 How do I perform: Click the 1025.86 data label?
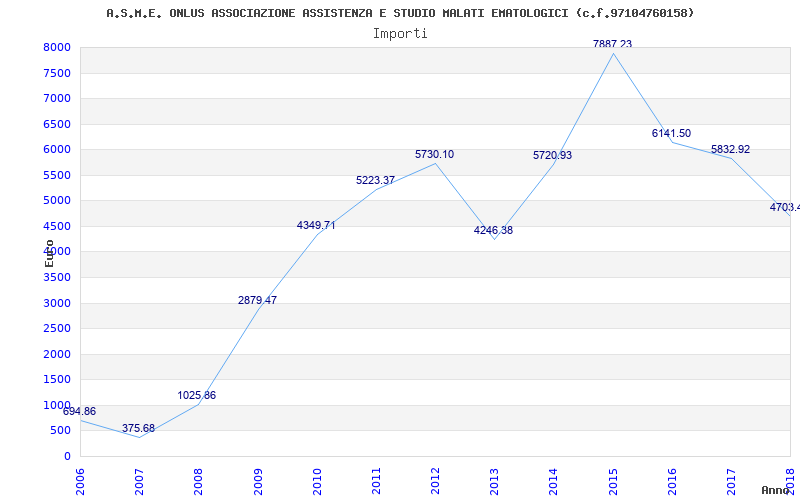[196, 395]
